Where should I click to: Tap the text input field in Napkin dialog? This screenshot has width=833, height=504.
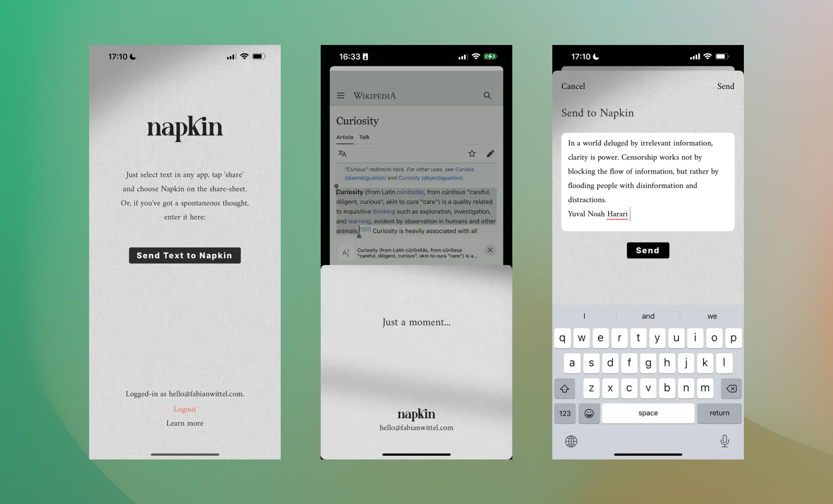(x=647, y=180)
